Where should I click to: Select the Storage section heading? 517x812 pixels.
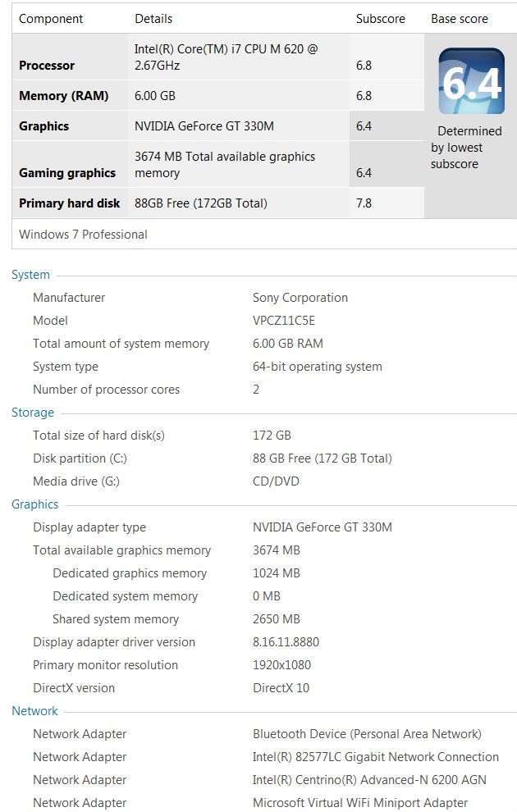pos(33,413)
